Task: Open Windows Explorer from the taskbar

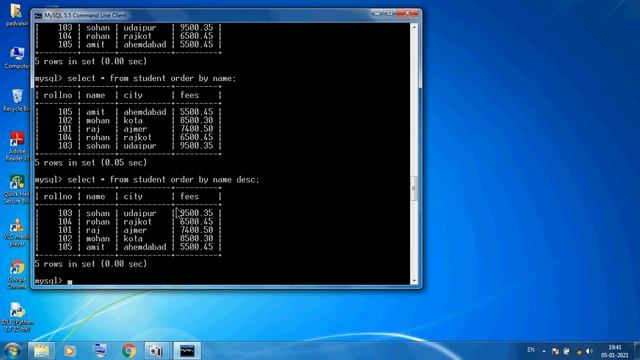Action: (41, 351)
